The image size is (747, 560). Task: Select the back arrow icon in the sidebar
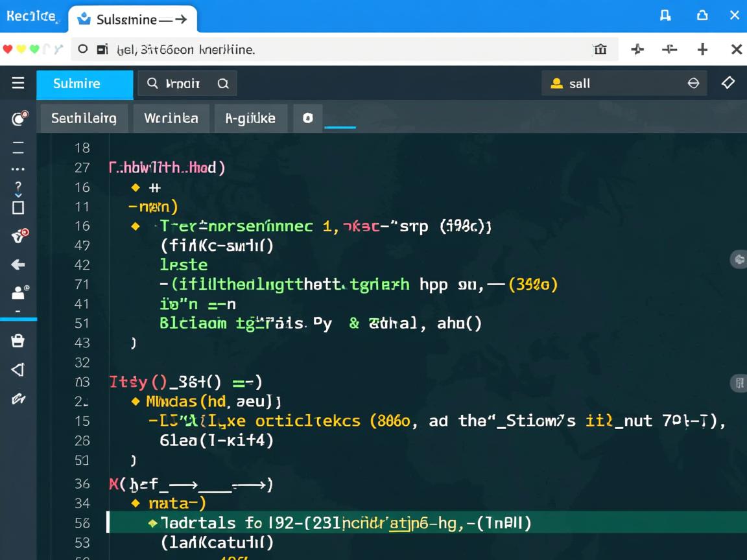(18, 263)
